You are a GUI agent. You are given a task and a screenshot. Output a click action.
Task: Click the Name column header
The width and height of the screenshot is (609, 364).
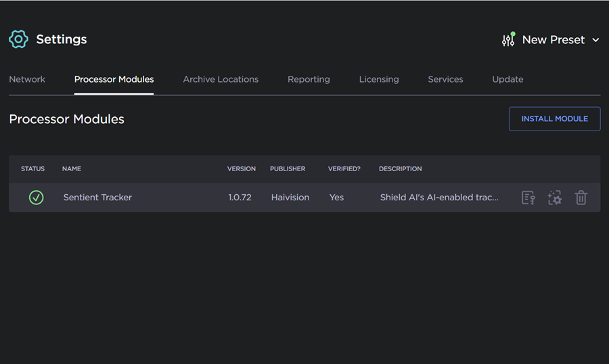72,168
